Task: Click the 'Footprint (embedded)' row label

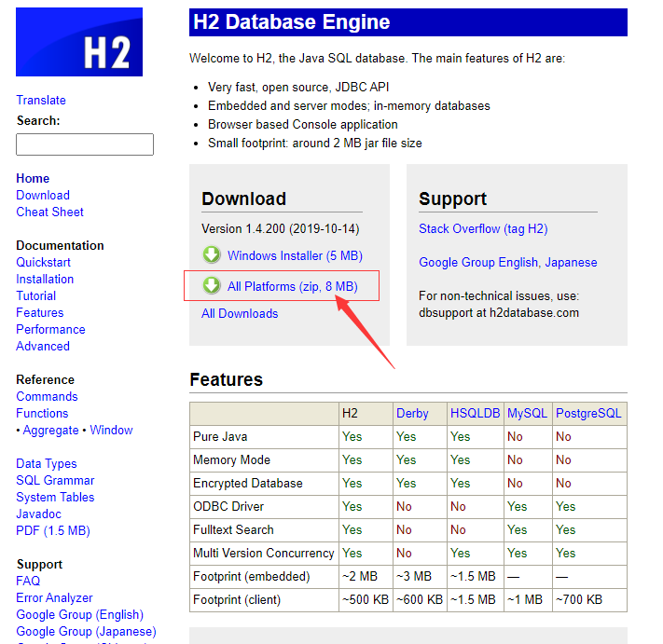Action: tap(252, 576)
